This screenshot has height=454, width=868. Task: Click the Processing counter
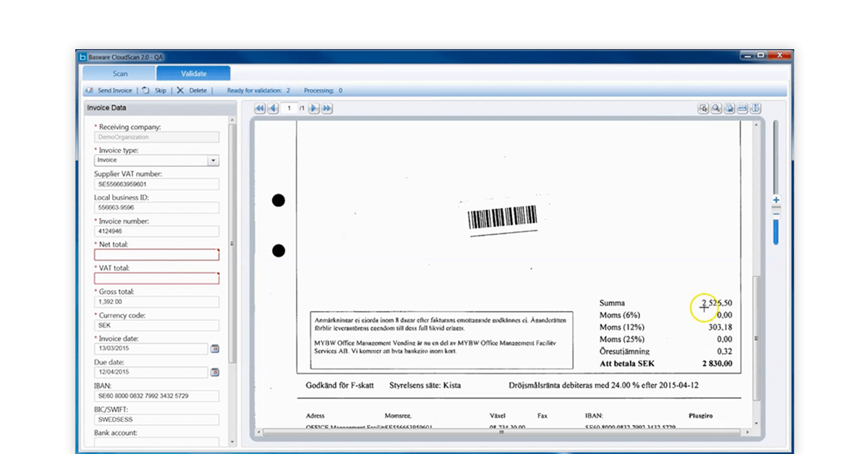[323, 91]
